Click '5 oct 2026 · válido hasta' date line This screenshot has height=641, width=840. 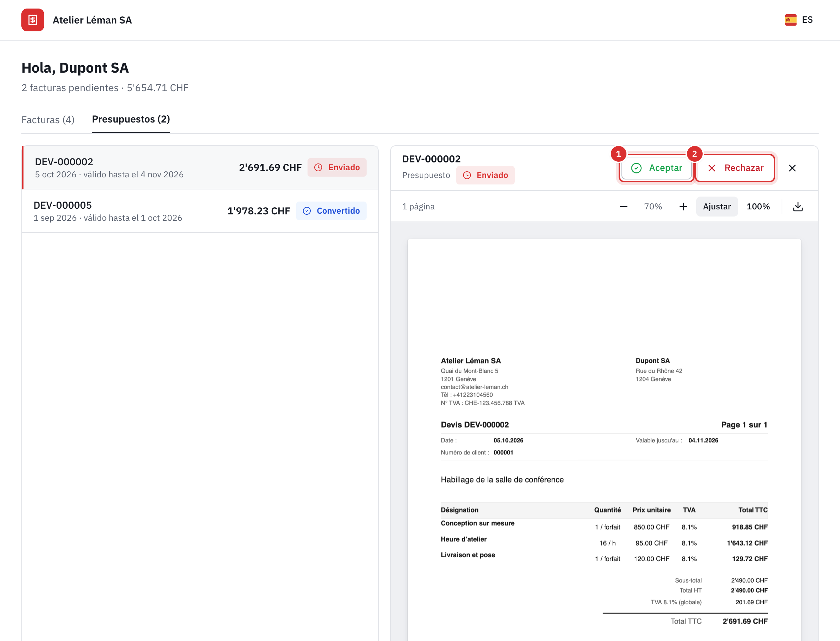pyautogui.click(x=109, y=174)
